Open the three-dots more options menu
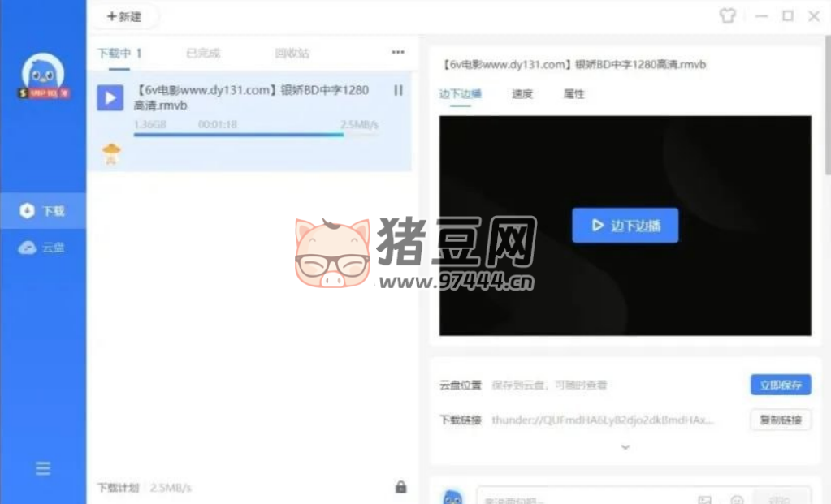831x504 pixels. click(x=397, y=53)
